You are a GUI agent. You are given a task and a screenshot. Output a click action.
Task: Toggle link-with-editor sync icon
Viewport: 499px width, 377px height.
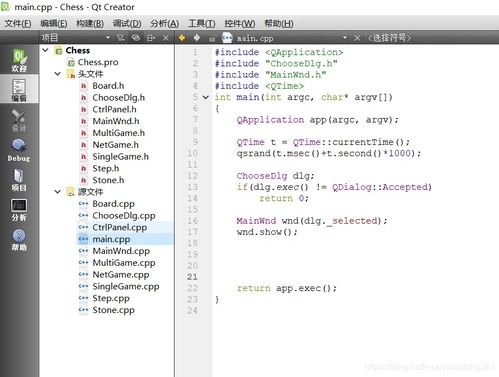click(136, 38)
